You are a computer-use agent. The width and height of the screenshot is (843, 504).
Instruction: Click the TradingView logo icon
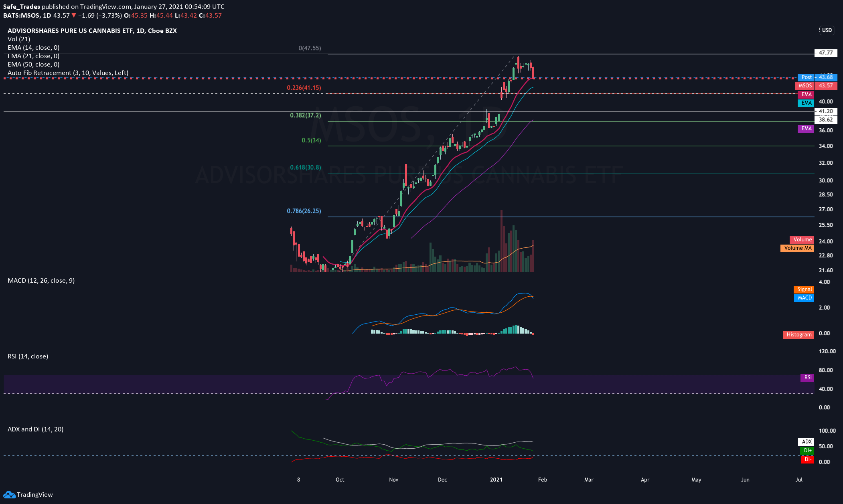click(9, 495)
